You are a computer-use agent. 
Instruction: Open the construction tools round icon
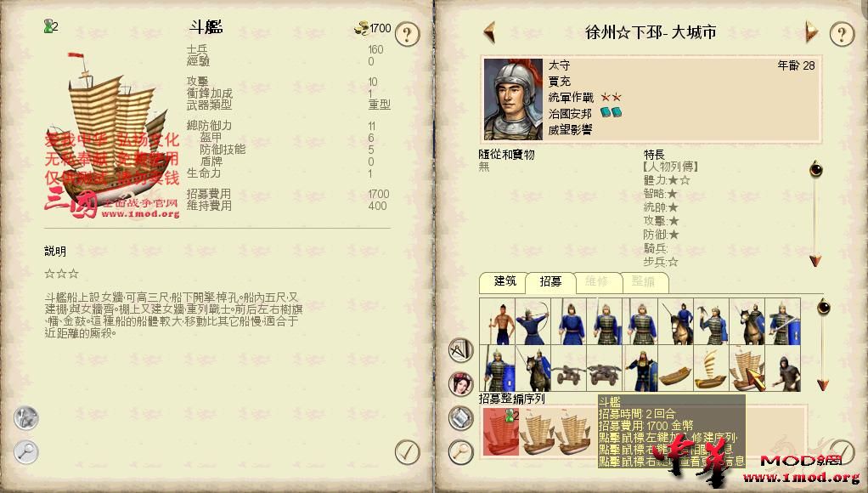[460, 350]
